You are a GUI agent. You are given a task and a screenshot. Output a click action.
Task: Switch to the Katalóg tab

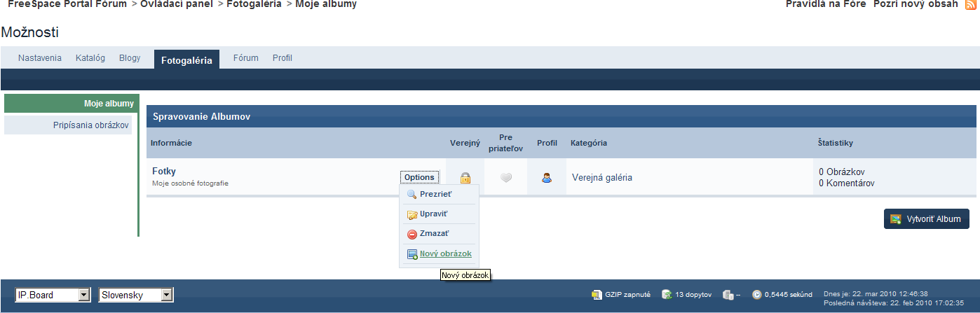(x=90, y=58)
